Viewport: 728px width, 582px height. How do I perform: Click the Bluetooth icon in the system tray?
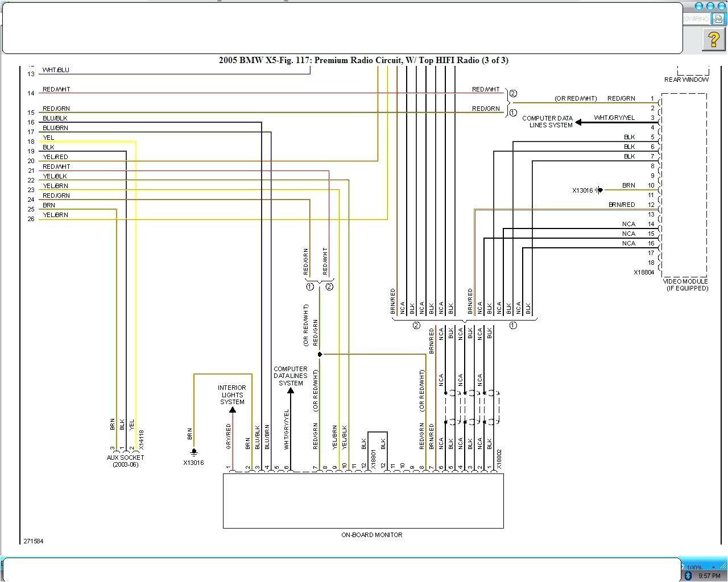[688, 575]
